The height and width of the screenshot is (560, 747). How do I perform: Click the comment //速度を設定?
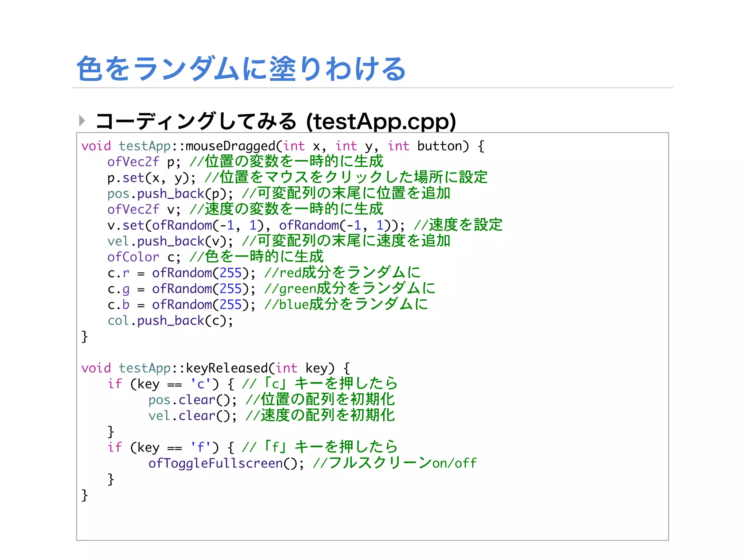pos(458,225)
